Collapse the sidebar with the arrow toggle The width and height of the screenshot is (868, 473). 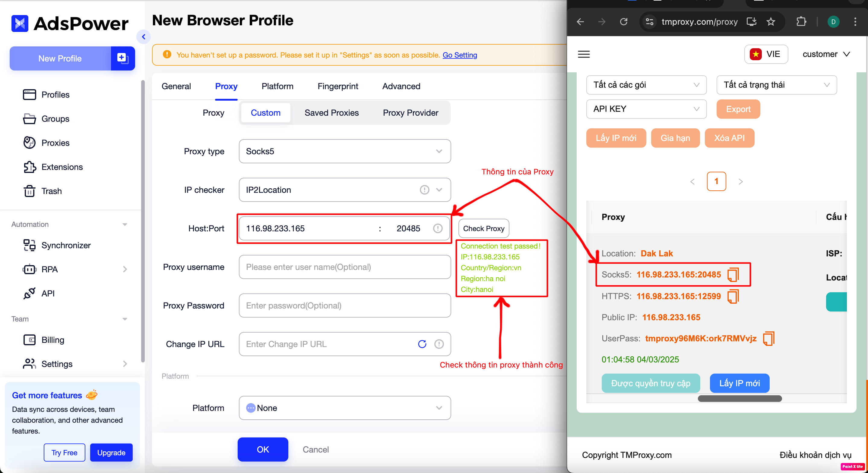click(144, 37)
